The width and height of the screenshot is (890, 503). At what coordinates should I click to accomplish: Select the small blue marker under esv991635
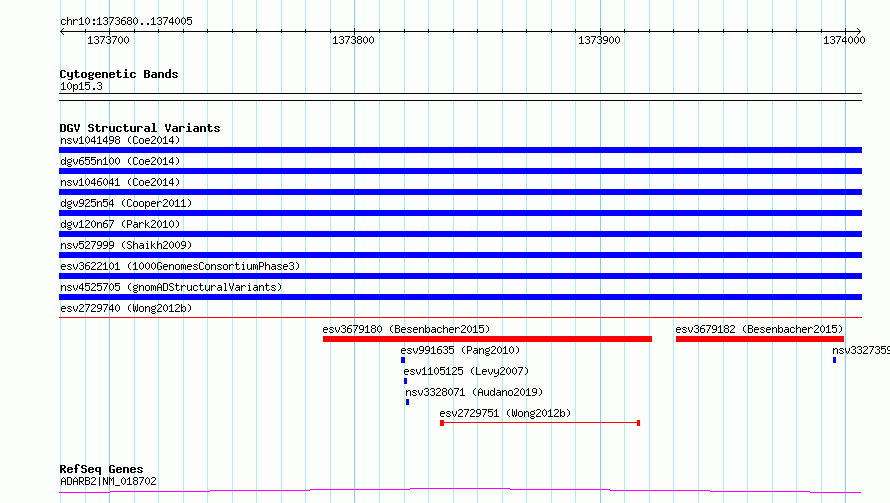[x=403, y=360]
